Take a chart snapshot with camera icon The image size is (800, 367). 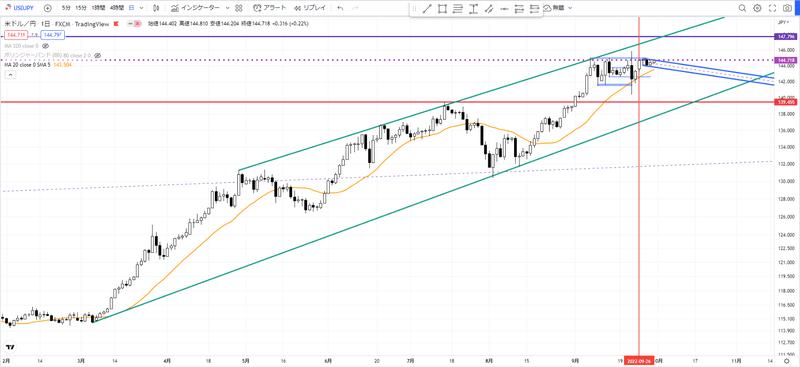(x=788, y=8)
